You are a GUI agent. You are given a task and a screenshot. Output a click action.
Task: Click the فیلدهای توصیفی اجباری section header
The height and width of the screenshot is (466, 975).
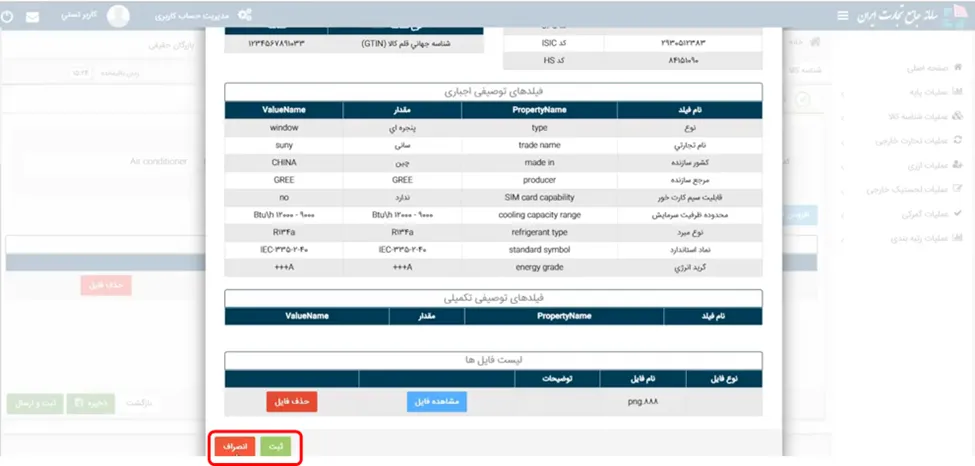coord(494,91)
